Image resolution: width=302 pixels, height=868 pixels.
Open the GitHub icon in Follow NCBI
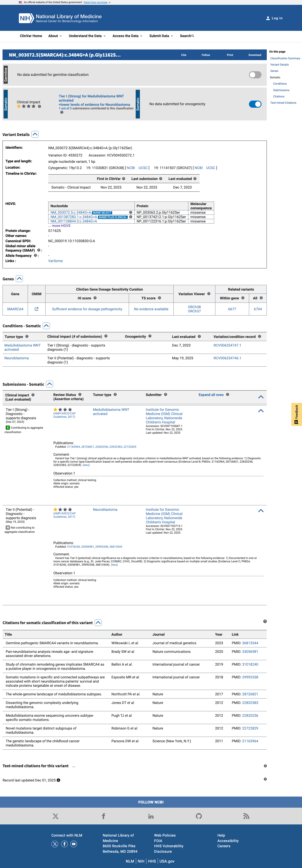click(x=199, y=816)
